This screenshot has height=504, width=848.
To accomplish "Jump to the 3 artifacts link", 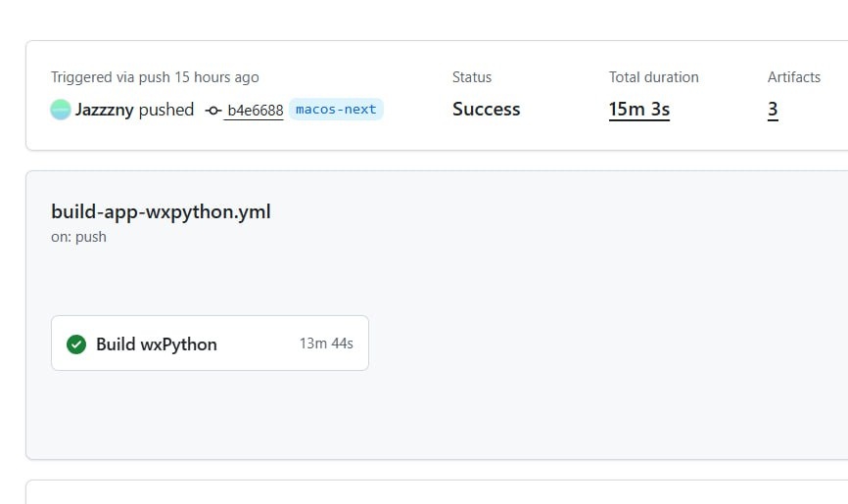I will point(773,110).
